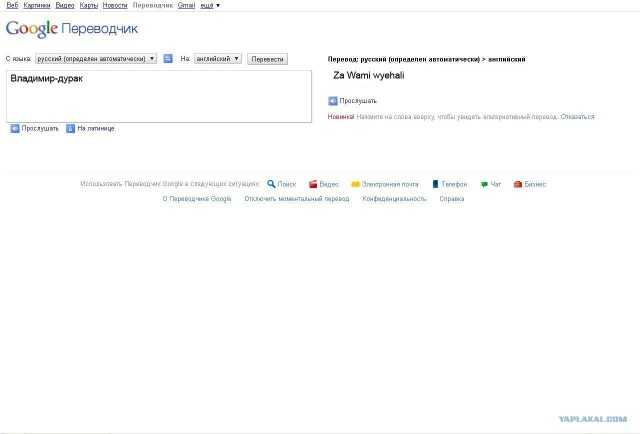The image size is (640, 434).
Task: Click the Бизнес link text
Action: pos(535,184)
